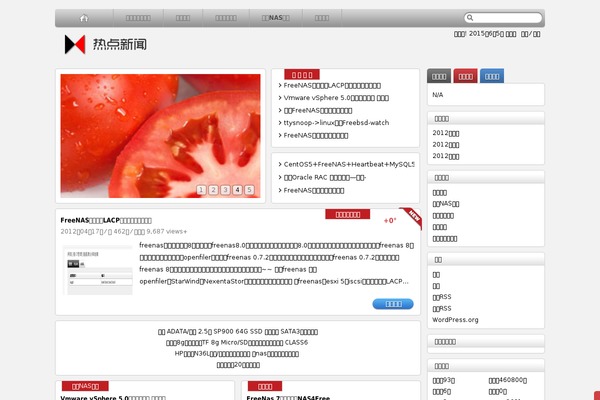Open the first RSS feed link
The width and height of the screenshot is (600, 400).
(x=442, y=297)
